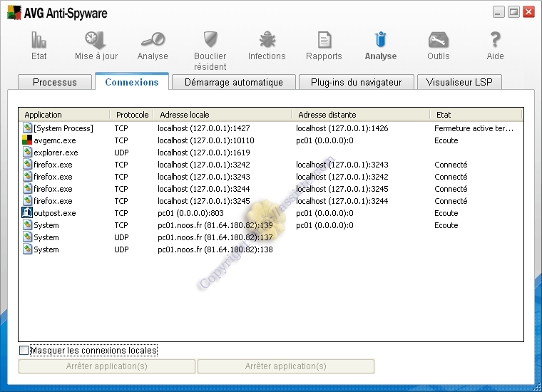Click the System icon on port 138 row
542x392 pixels.
[x=27, y=249]
